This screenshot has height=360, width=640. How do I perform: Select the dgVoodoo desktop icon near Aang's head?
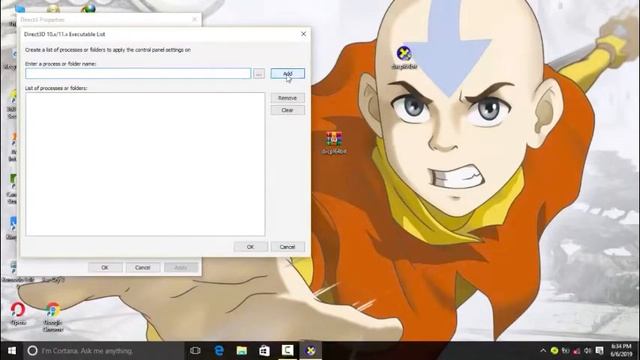pos(404,58)
